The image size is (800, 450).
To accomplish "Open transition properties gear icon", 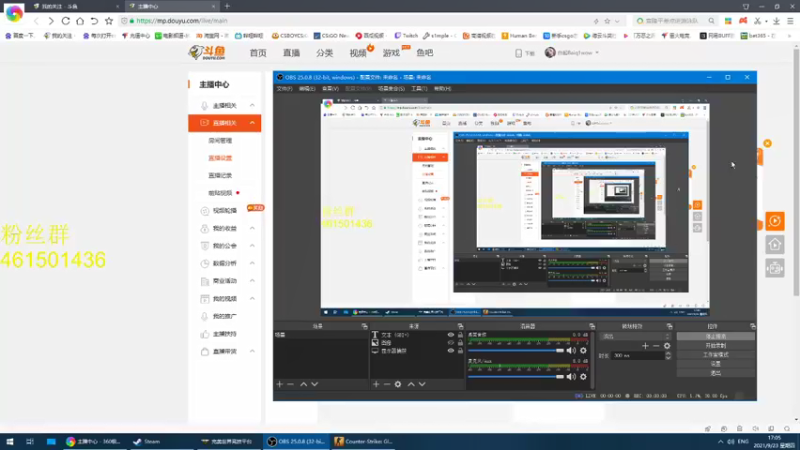I will coord(667,346).
